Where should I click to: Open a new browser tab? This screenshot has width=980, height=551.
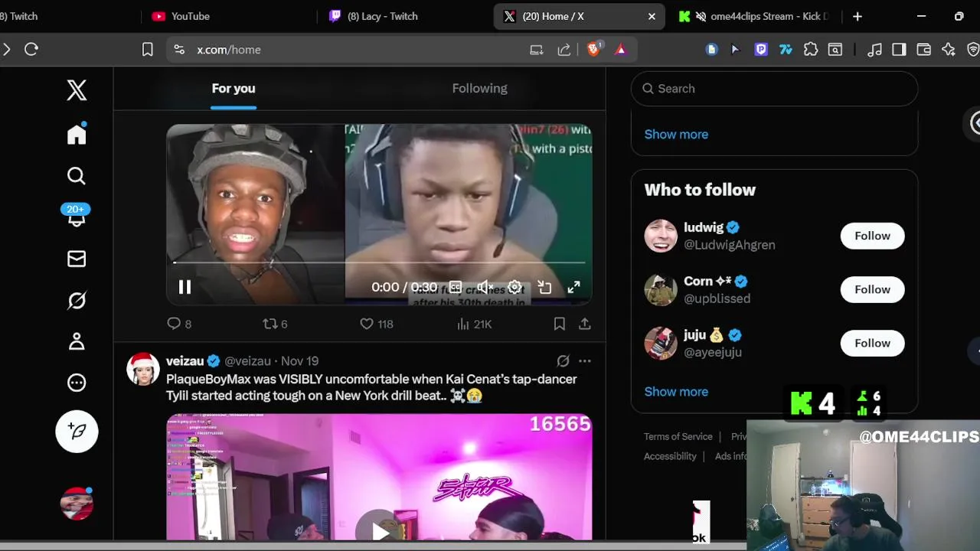tap(857, 16)
